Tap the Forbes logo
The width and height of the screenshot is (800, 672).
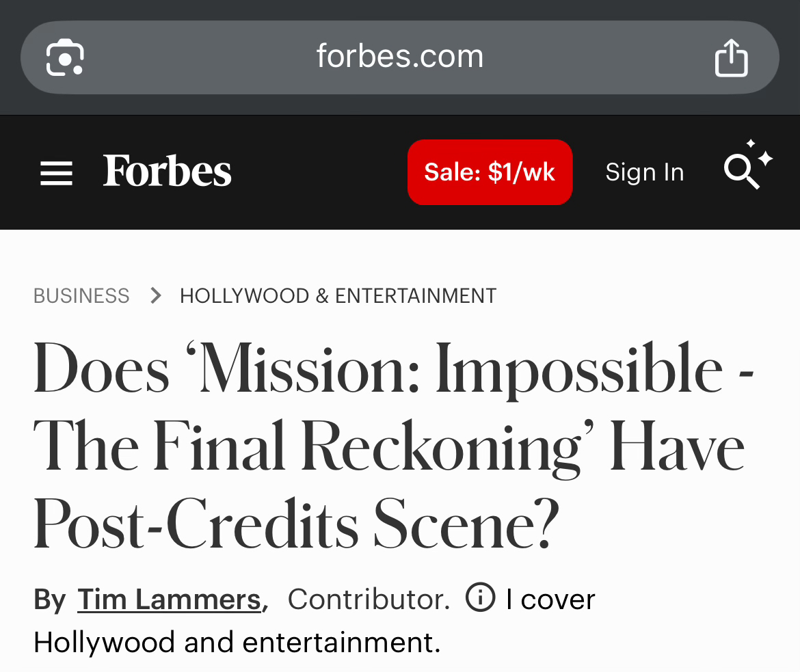pyautogui.click(x=167, y=172)
